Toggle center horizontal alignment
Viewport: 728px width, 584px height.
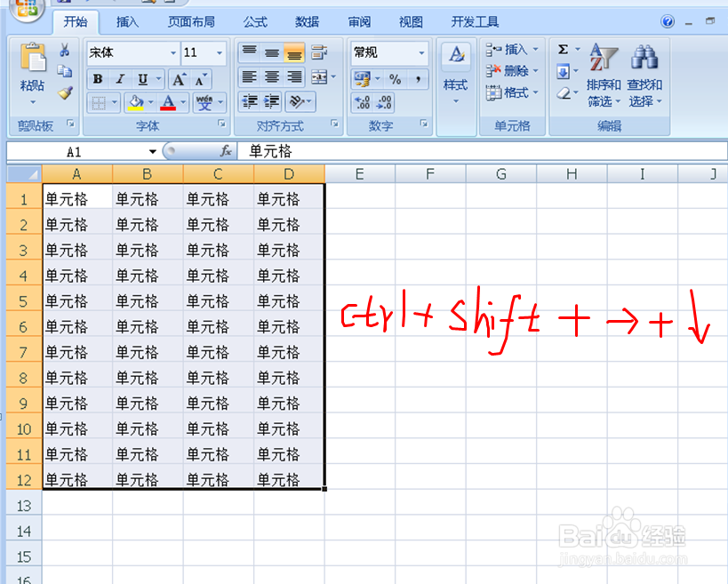coord(272,76)
